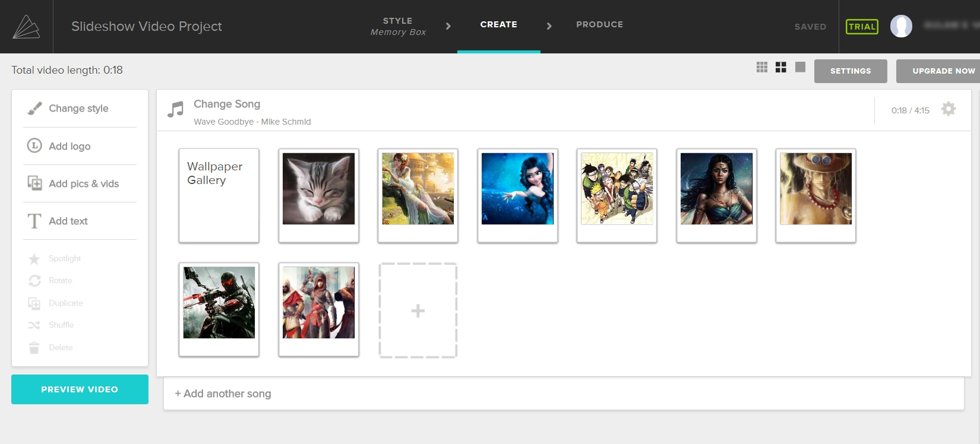Viewport: 980px width, 444px height.
Task: Switch to small grid view
Action: tap(762, 67)
